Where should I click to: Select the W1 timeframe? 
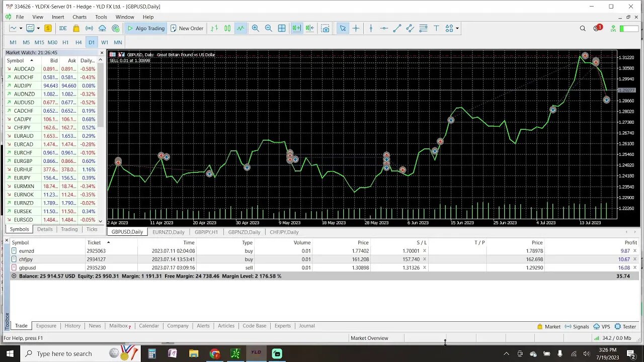[105, 42]
